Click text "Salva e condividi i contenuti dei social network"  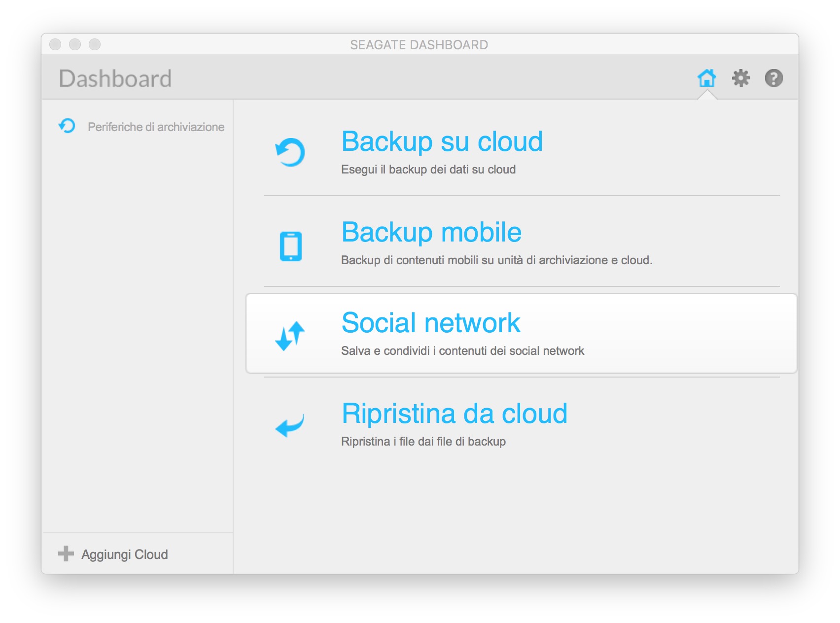(462, 351)
